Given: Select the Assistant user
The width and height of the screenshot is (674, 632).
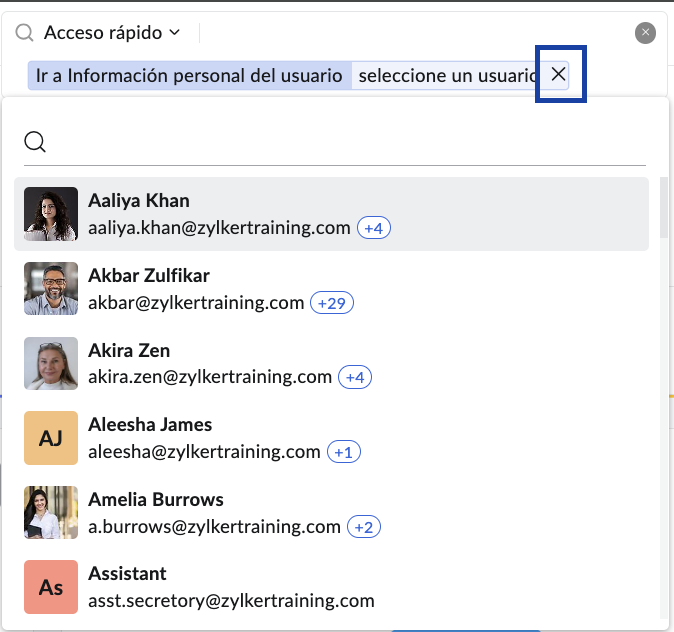Looking at the screenshot, I should [x=331, y=587].
